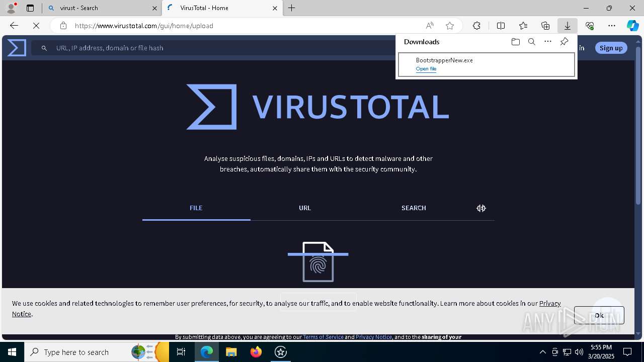This screenshot has height=362, width=644.
Task: Click the BootstrapperNew.exe download entry
Action: tap(487, 64)
